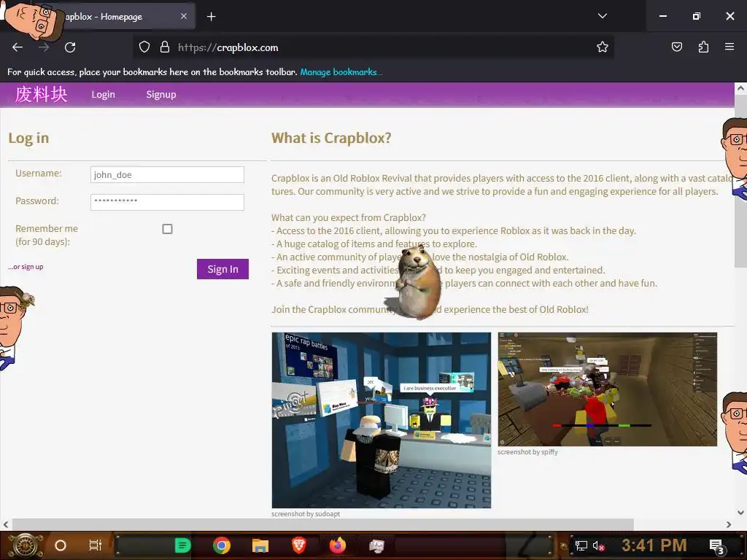Click the taskbar search circle icon
Screen dimensions: 747x560
(x=61, y=545)
